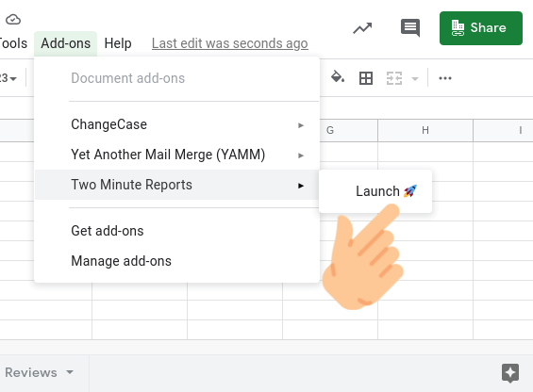
Task: Expand the ChangeCase submenu arrow
Action: (301, 125)
